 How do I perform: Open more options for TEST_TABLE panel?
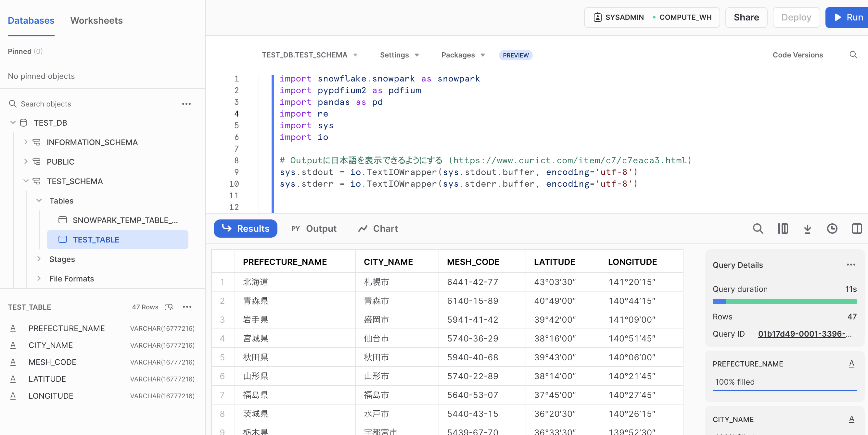click(187, 307)
